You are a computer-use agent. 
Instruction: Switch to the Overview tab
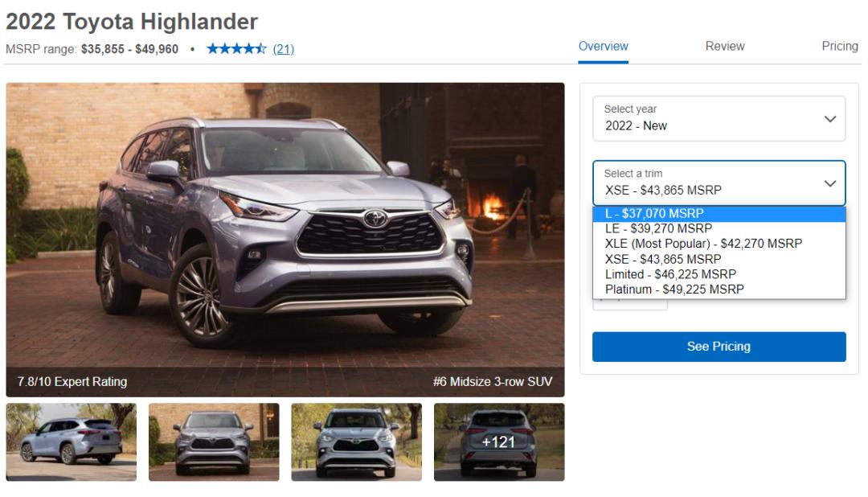click(x=603, y=47)
